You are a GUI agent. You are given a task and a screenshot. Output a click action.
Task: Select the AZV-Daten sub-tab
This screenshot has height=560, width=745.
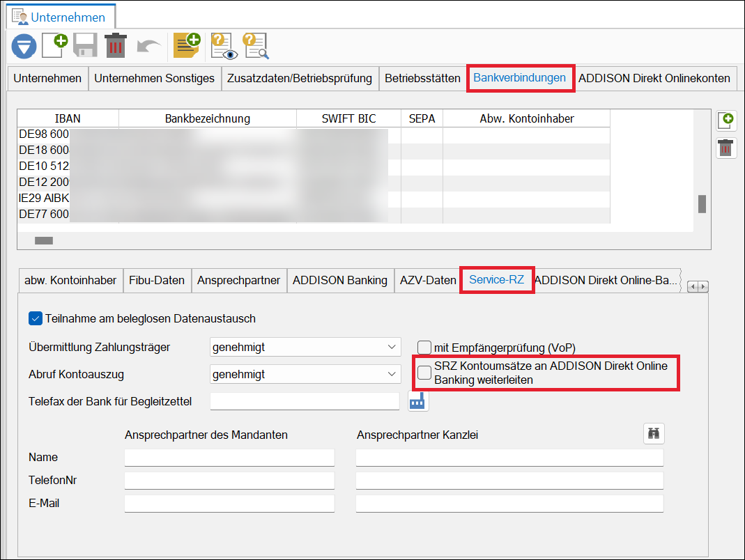(428, 281)
